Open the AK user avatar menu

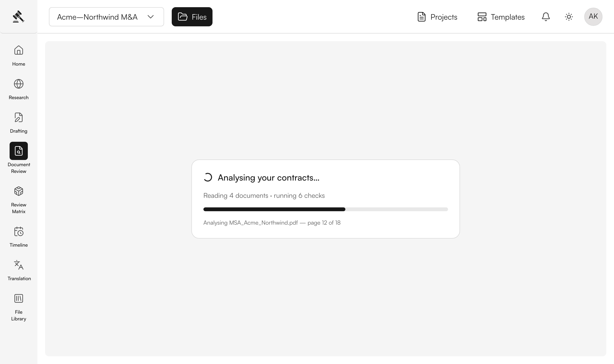pos(593,17)
